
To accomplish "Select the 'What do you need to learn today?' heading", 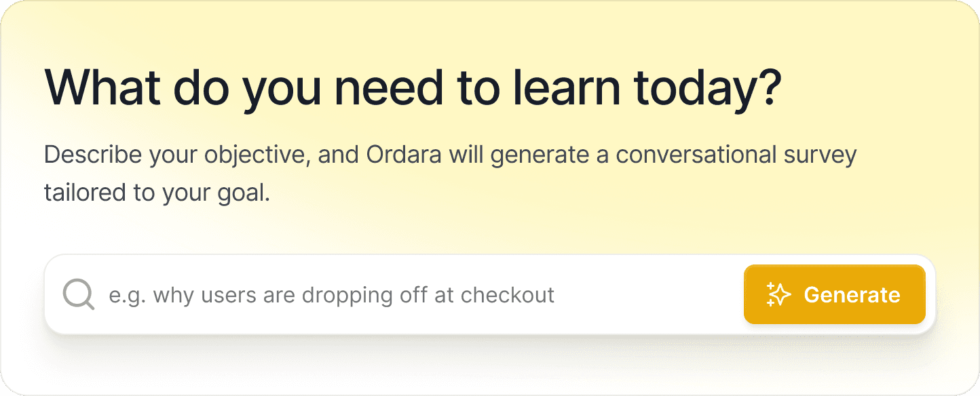I will [x=413, y=87].
